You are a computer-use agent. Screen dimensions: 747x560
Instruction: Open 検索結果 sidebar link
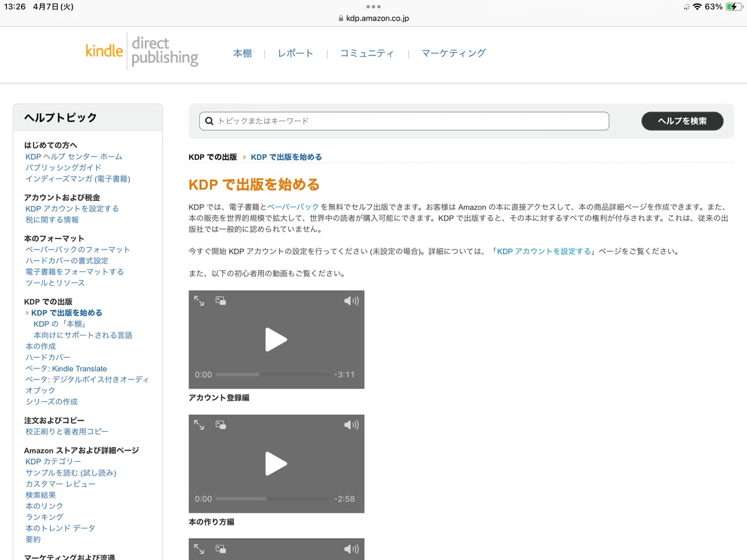40,495
